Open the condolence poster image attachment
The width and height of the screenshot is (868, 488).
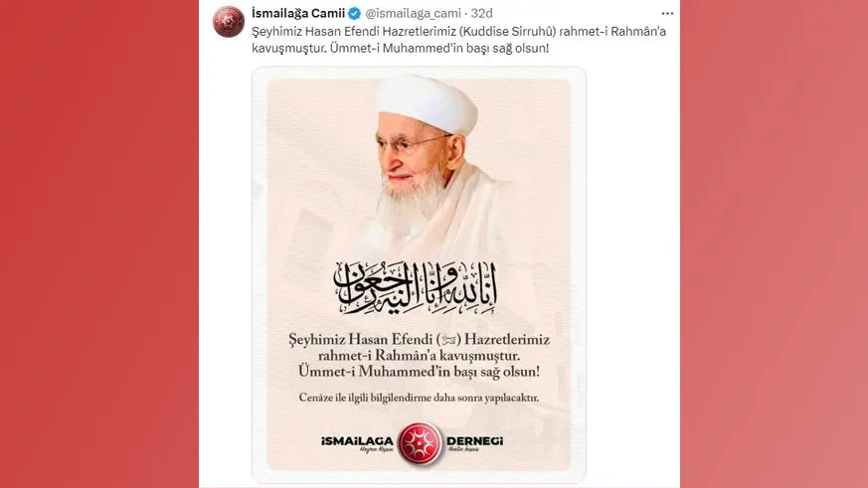(x=419, y=275)
